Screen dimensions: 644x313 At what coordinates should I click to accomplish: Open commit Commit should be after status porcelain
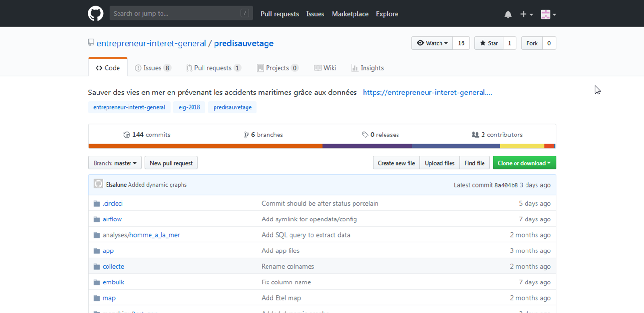(320, 203)
